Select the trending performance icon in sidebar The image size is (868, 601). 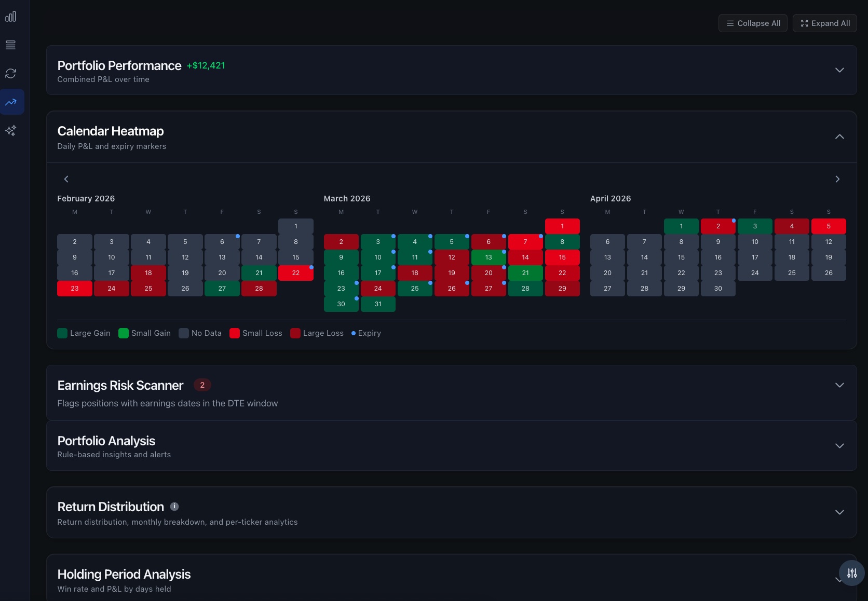pos(11,102)
